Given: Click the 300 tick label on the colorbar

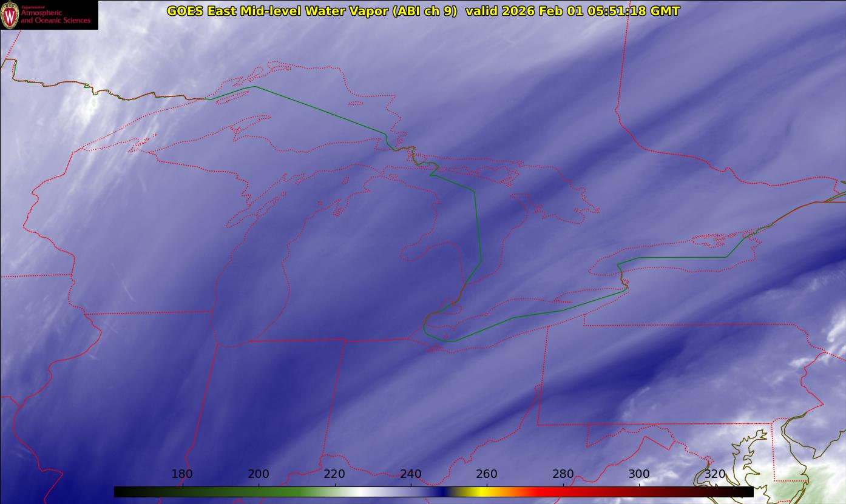Looking at the screenshot, I should coord(639,474).
